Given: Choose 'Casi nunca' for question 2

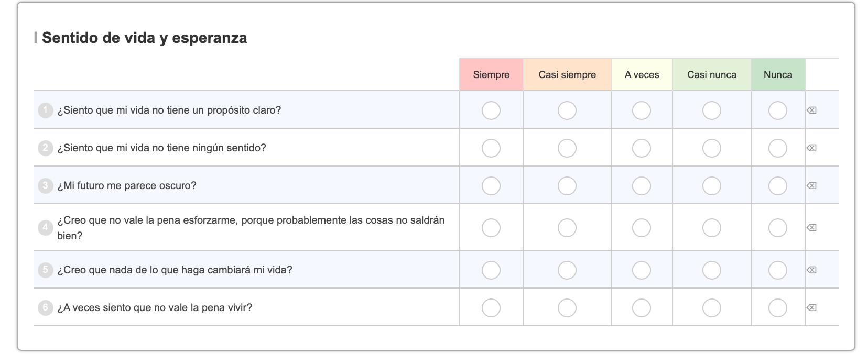Looking at the screenshot, I should tap(712, 148).
